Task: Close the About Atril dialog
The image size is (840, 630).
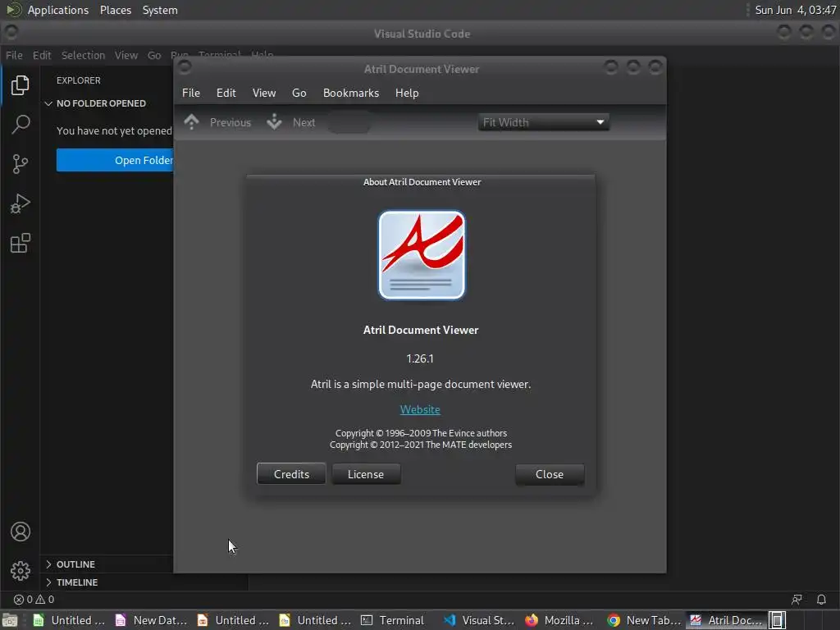Action: 550,474
